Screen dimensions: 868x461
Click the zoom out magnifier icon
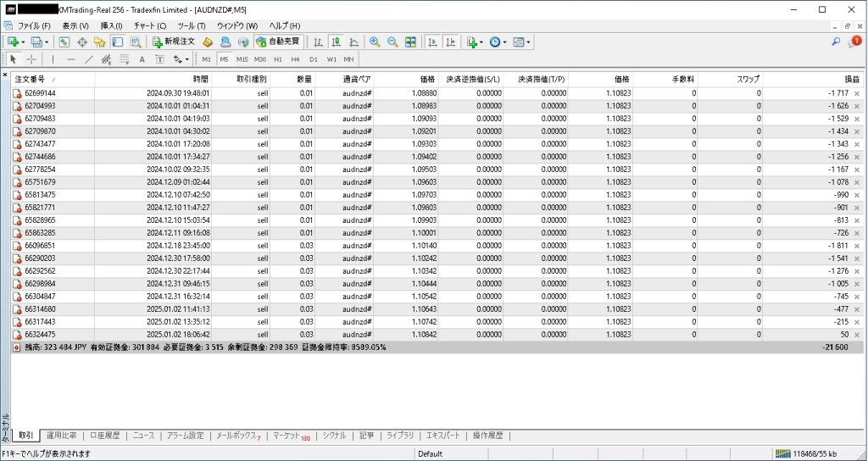[x=392, y=42]
